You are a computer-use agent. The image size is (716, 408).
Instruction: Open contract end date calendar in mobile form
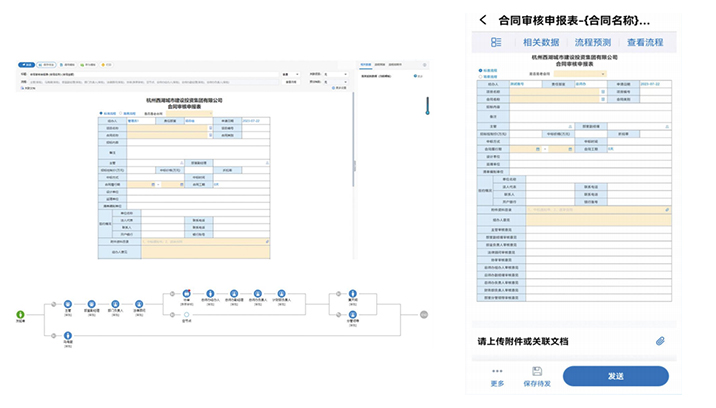click(x=570, y=149)
